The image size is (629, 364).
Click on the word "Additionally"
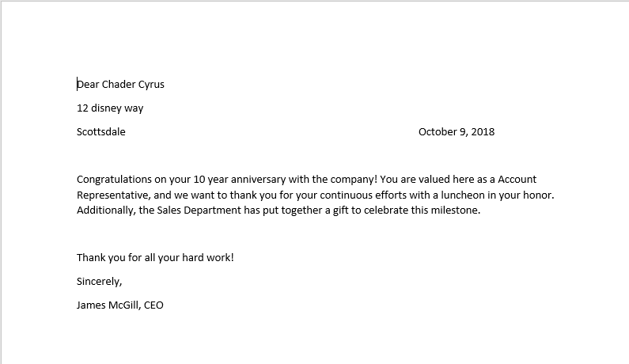106,210
